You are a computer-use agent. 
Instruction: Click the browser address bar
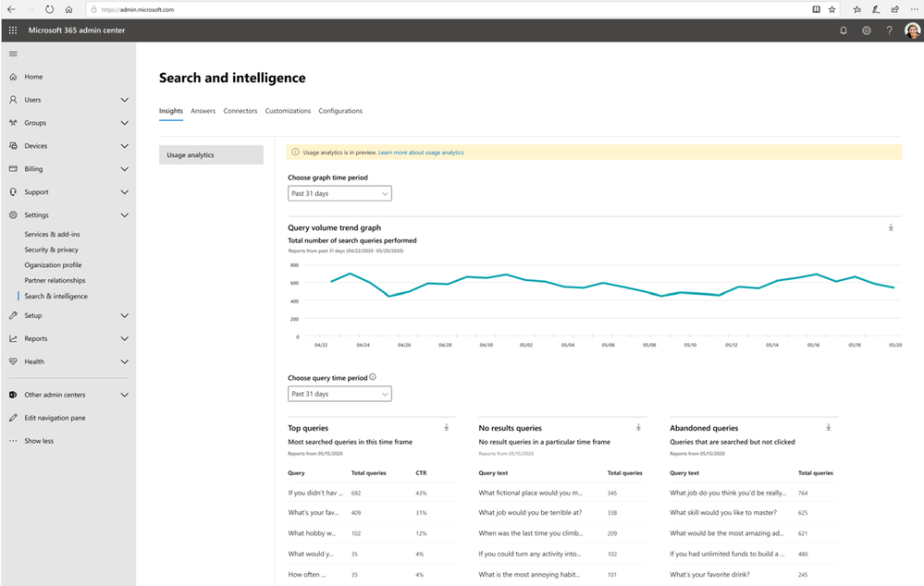click(x=444, y=9)
